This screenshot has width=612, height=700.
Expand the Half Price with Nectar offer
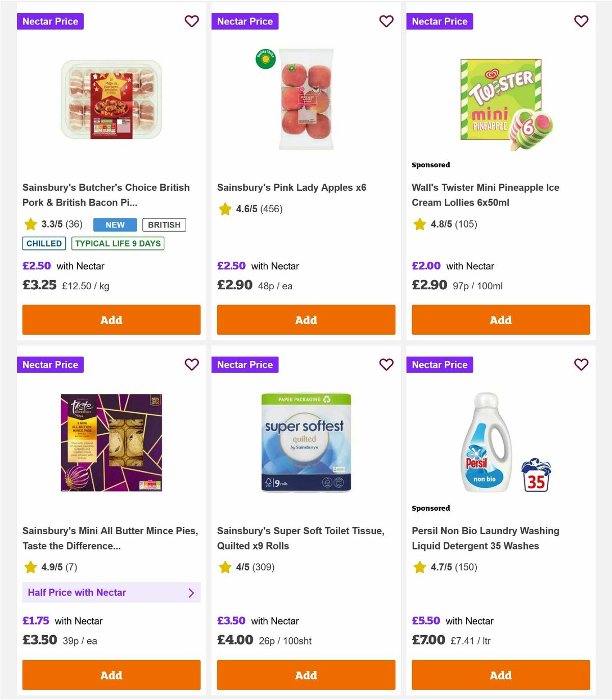click(x=111, y=592)
